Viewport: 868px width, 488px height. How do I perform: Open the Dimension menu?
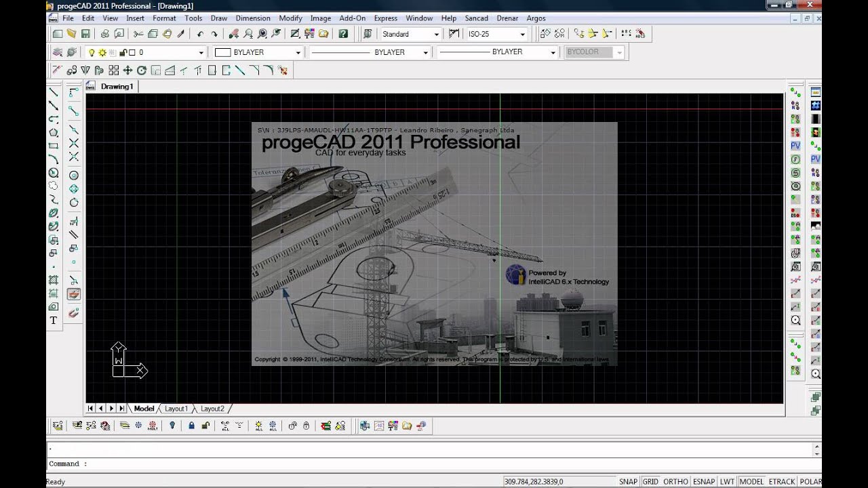tap(253, 18)
